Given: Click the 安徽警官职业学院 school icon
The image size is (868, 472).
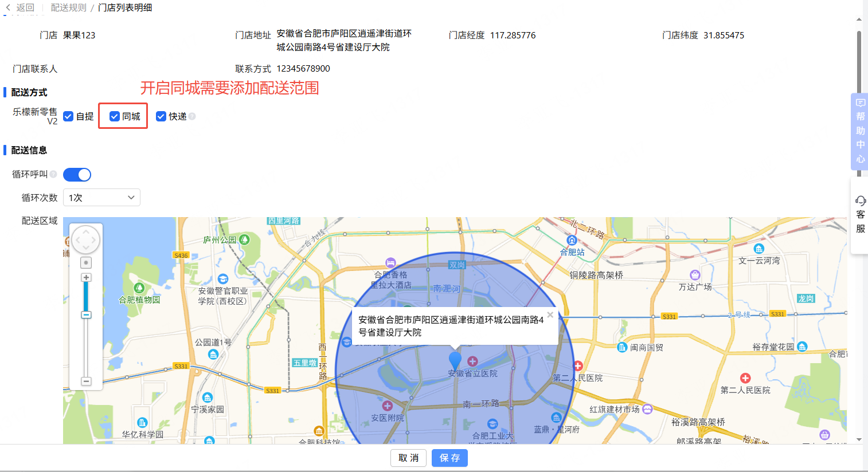Looking at the screenshot, I should coord(223,279).
